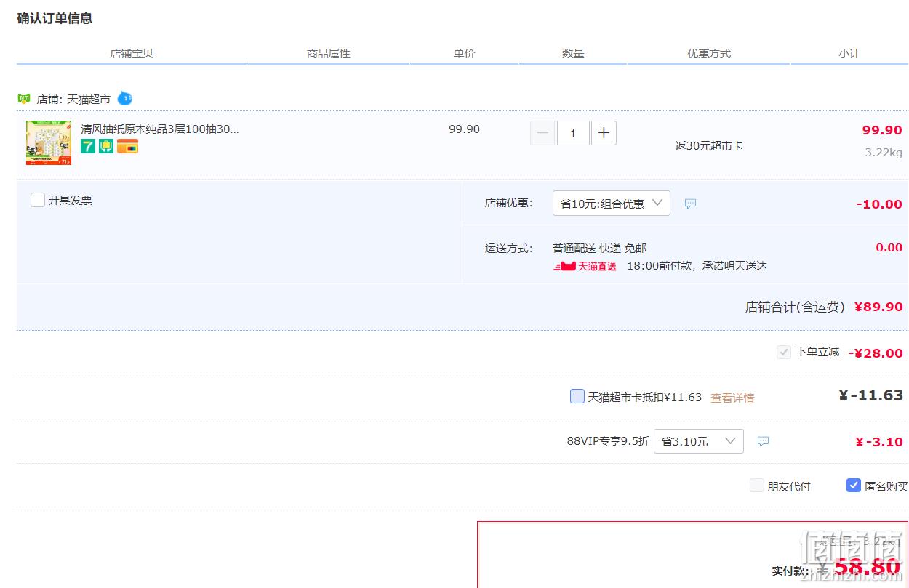Check the 朋友代付 checkbox
The height and width of the screenshot is (588, 909).
pos(757,486)
